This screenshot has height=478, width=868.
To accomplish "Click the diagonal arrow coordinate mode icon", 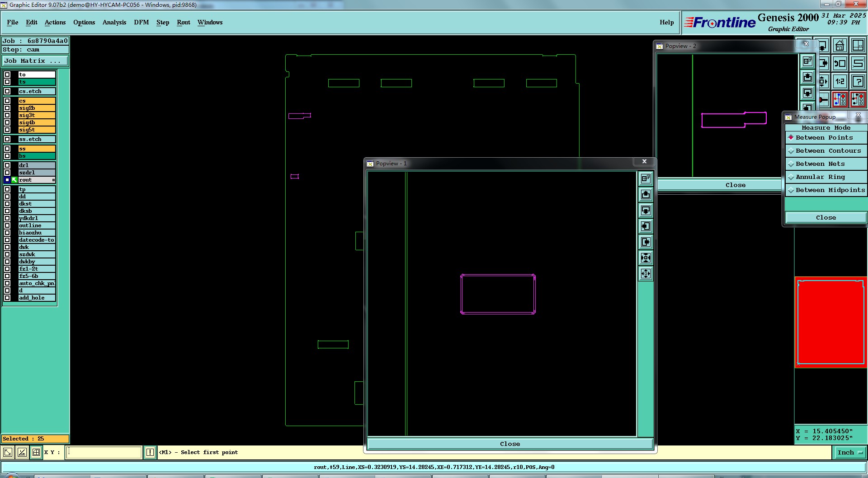I will (x=8, y=452).
